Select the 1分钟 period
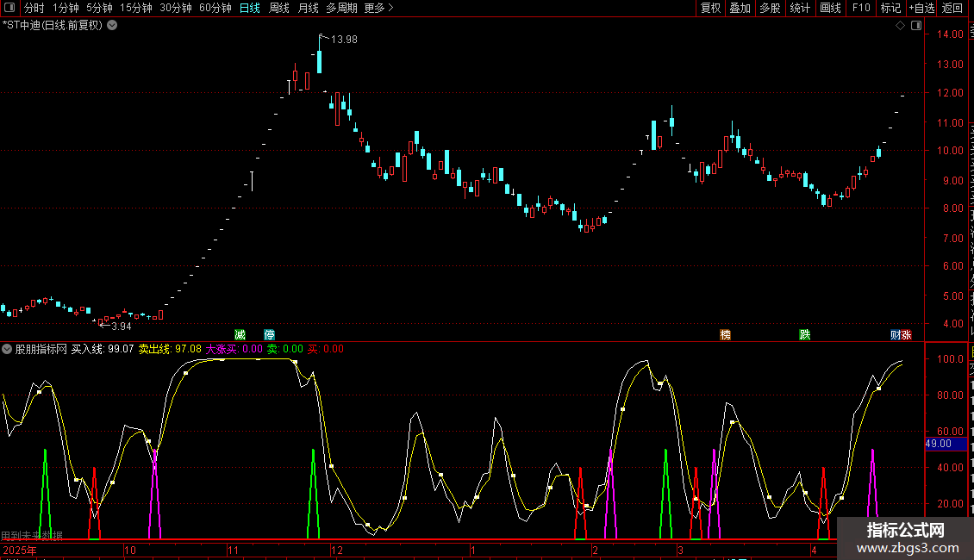 (x=66, y=8)
